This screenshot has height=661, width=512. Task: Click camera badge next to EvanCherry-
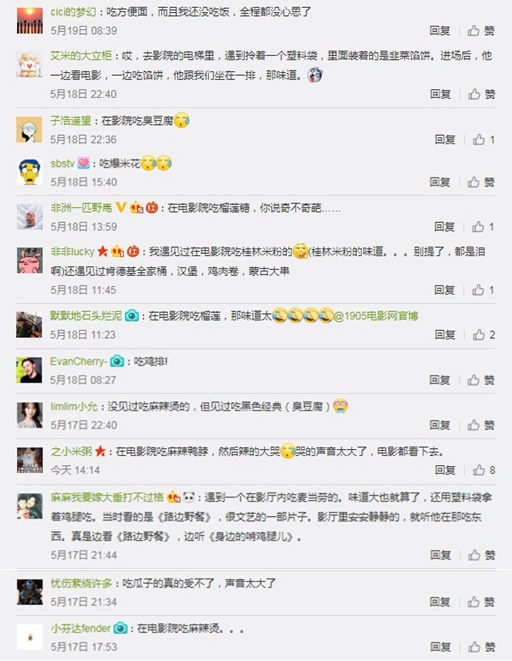(117, 361)
